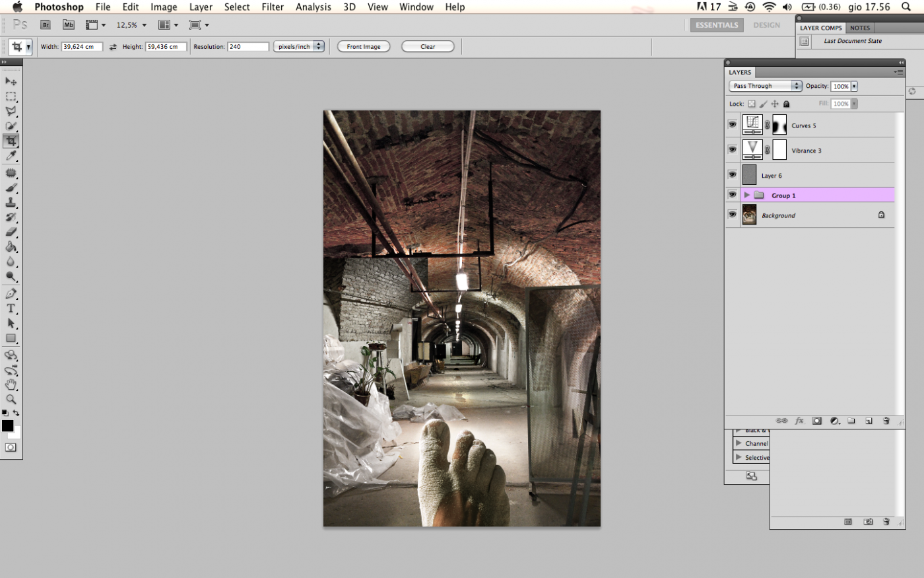
Task: Open the pixels/inch units dropdown
Action: (299, 46)
